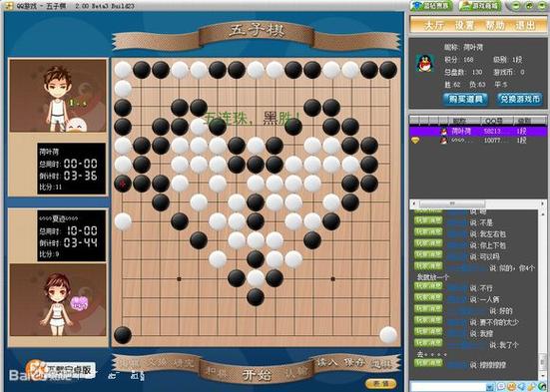Click the yellow diamond icon in player list
Screen dimensions: 550x392
[x=414, y=140]
